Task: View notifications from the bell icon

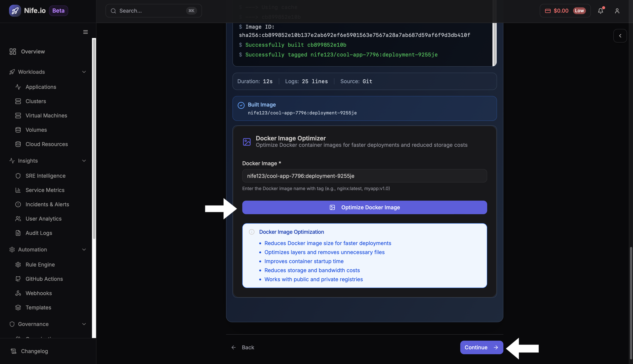Action: [601, 11]
